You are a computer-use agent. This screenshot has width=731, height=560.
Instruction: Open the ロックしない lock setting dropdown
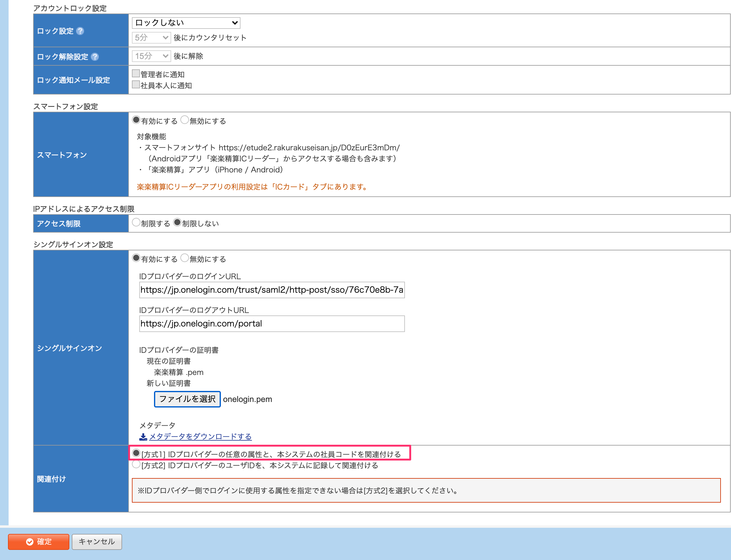click(x=186, y=23)
